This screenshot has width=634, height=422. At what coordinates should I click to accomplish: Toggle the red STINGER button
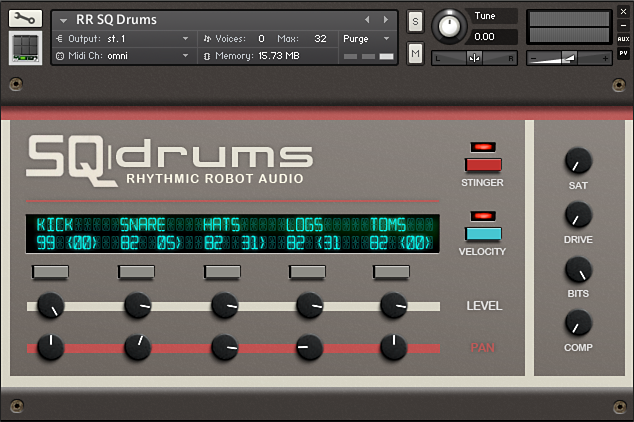pyautogui.click(x=483, y=165)
